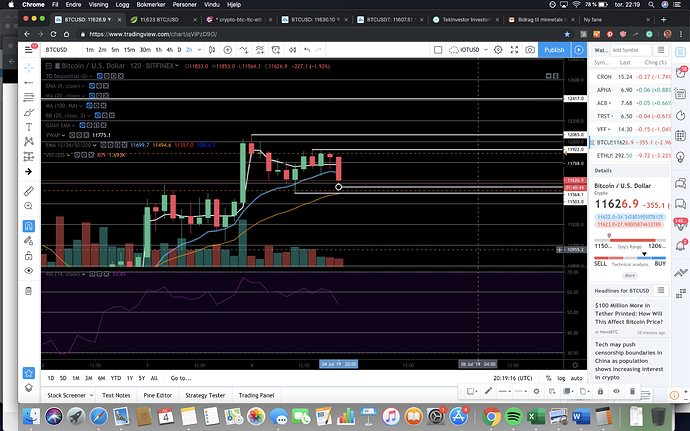The height and width of the screenshot is (431, 690).
Task: Click the blue Publish button
Action: (554, 50)
